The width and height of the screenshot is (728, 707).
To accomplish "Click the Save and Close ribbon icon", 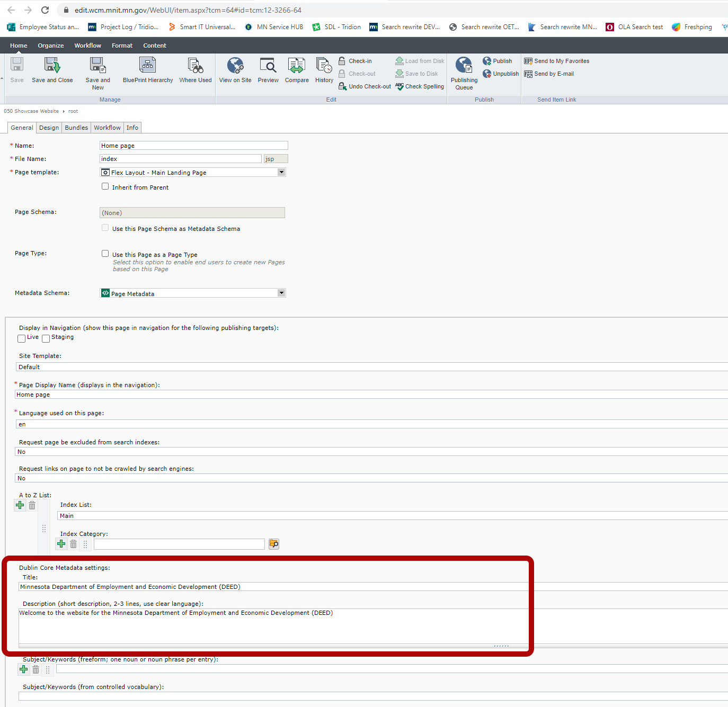I will [52, 66].
